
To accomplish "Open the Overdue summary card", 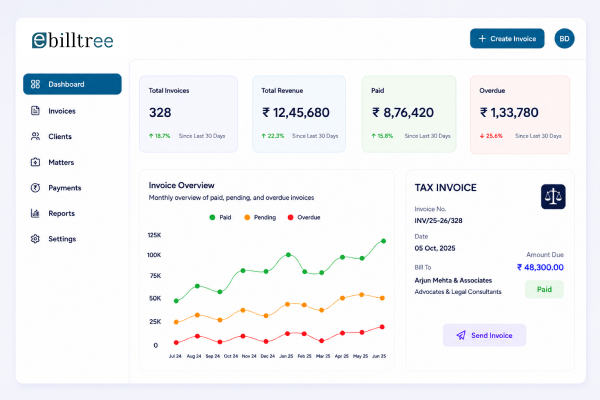I will 520,114.
